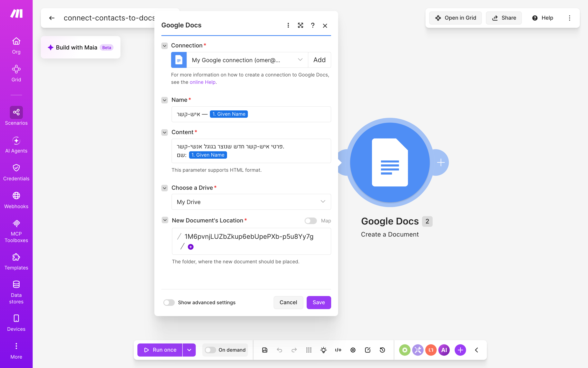
Task: Click the save scenario disk icon
Action: [x=265, y=350]
